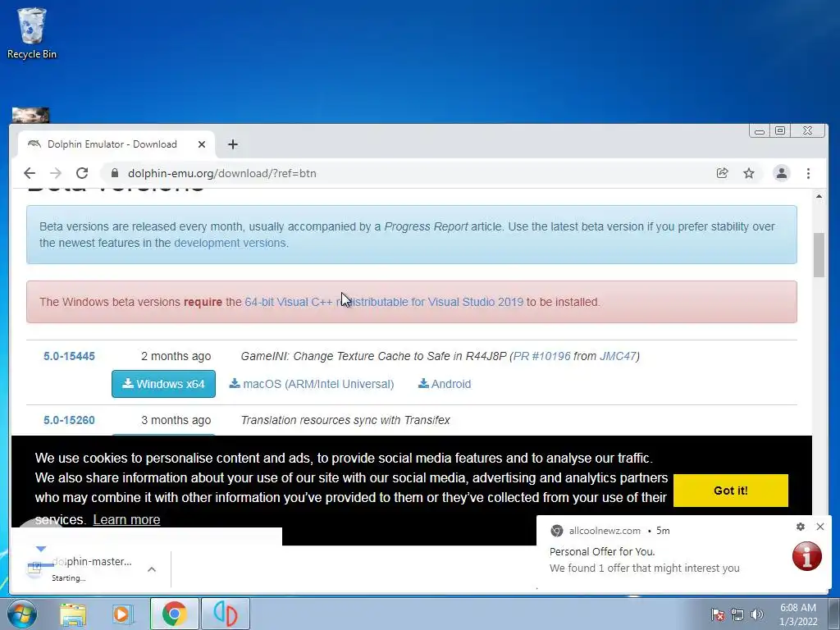Open Windows Explorer from taskbar
Image resolution: width=840 pixels, height=630 pixels.
(73, 614)
